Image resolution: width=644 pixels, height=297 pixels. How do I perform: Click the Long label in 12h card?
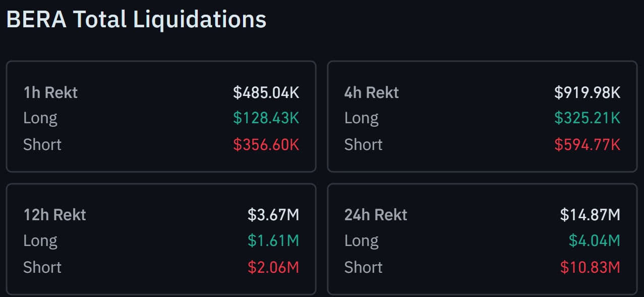coord(40,240)
